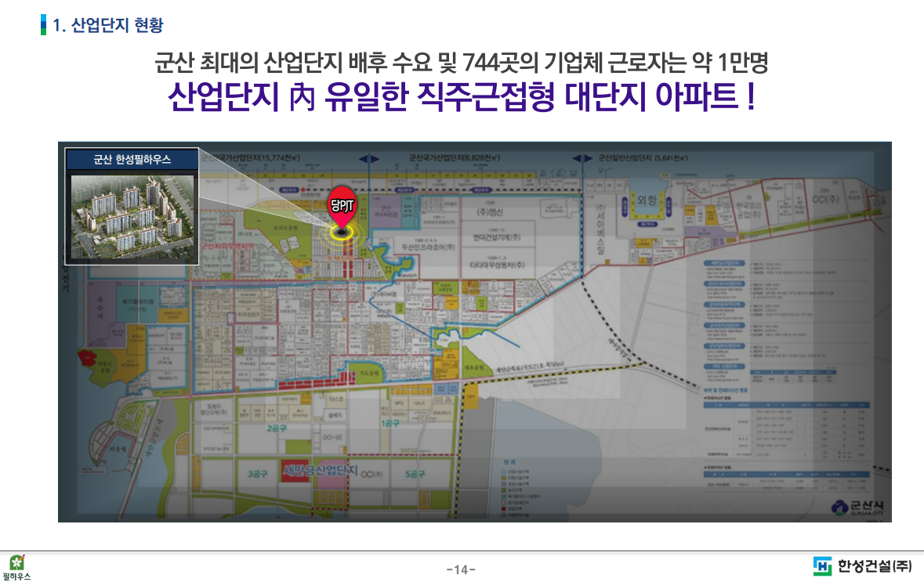Viewport: 924px width, 582px height.
Task: Click the page number -14-
Action: [x=461, y=569]
